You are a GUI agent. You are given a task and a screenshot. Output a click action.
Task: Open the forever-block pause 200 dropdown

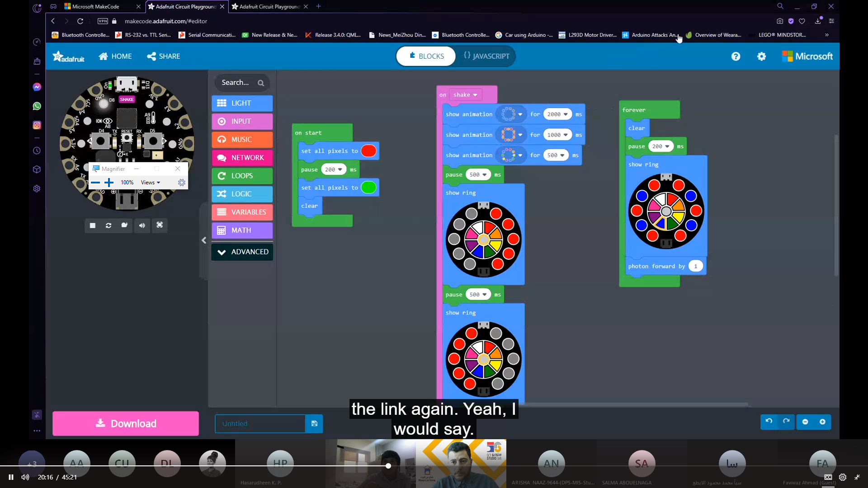(660, 146)
